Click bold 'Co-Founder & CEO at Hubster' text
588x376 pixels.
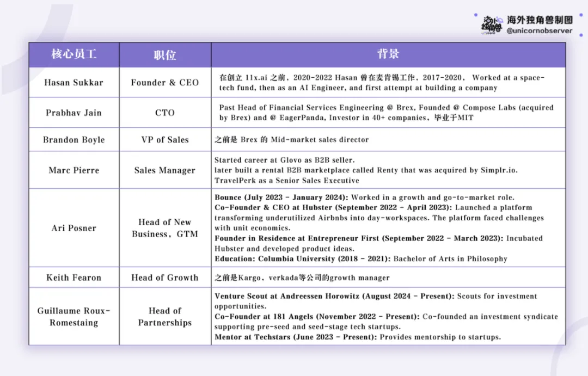click(x=273, y=208)
